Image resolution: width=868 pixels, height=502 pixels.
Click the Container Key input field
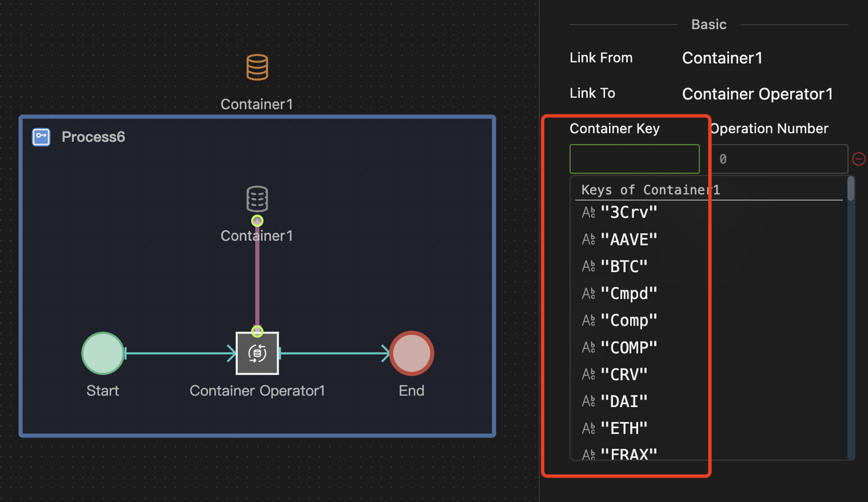[x=634, y=159]
